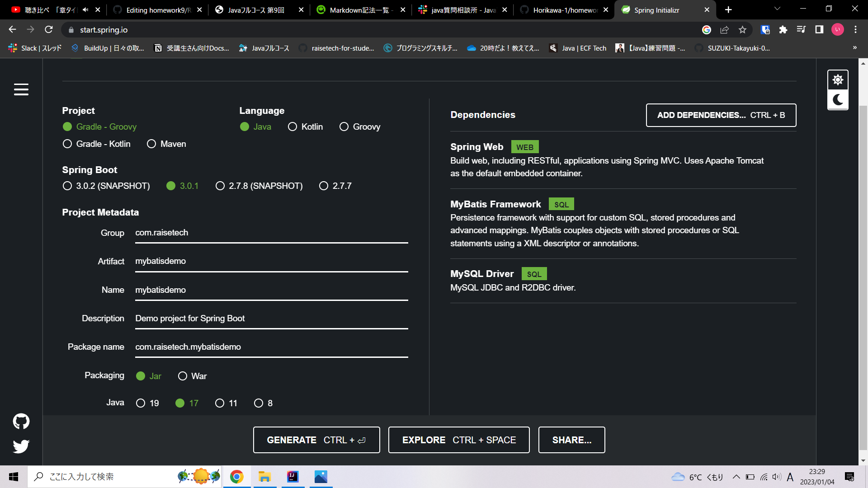Click the GENERATE button
Viewport: 868px width, 488px height.
[x=316, y=440]
